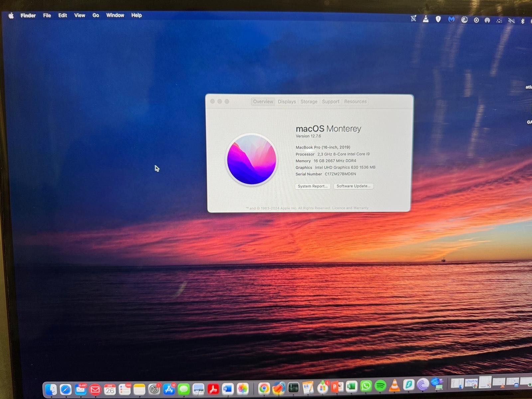The image size is (532, 399).
Task: Open the Window menu
Action: [x=115, y=15]
